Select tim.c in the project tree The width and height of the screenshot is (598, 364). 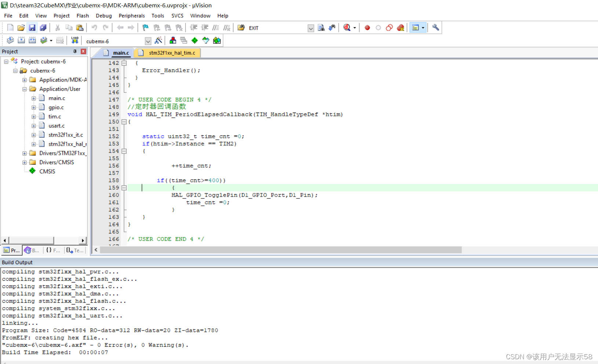pyautogui.click(x=55, y=117)
